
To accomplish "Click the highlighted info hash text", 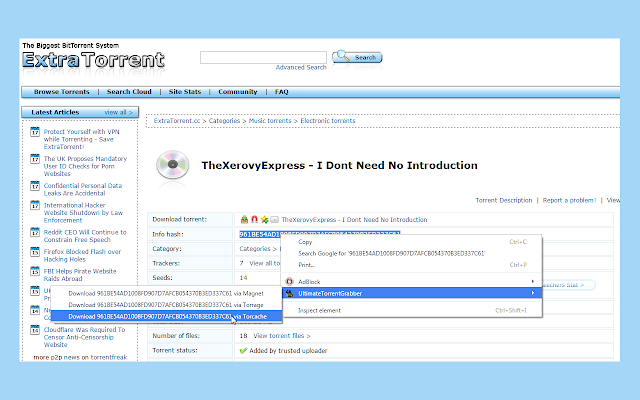I will pyautogui.click(x=319, y=233).
